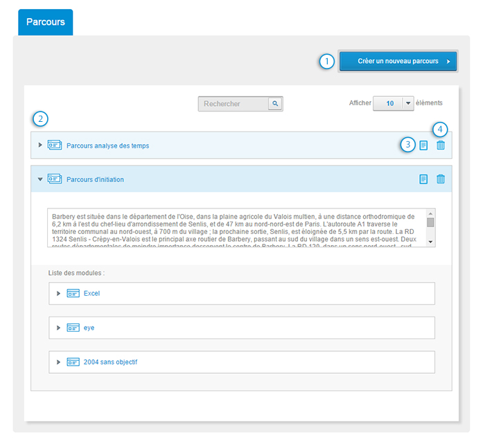Click the Liste des modules label
Image resolution: width=485 pixels, height=448 pixels.
click(x=76, y=273)
